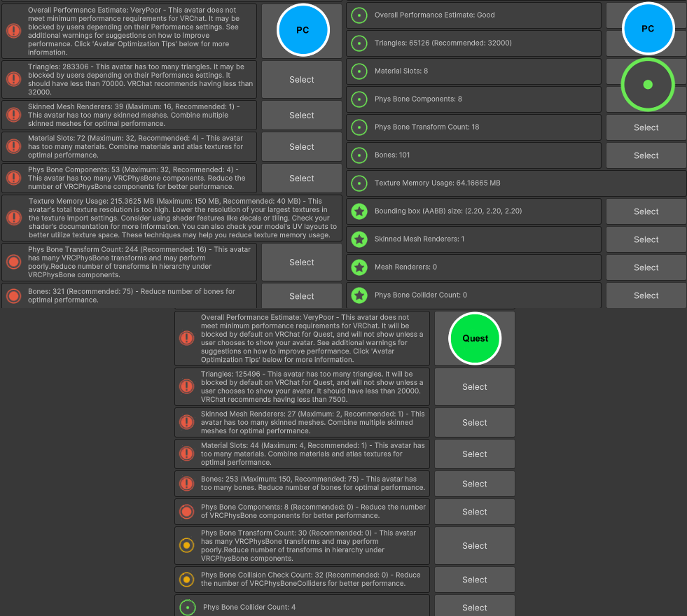This screenshot has height=616, width=687.
Task: Click the star icon for Phys Bone Collider Count: 0
Action: pos(359,295)
